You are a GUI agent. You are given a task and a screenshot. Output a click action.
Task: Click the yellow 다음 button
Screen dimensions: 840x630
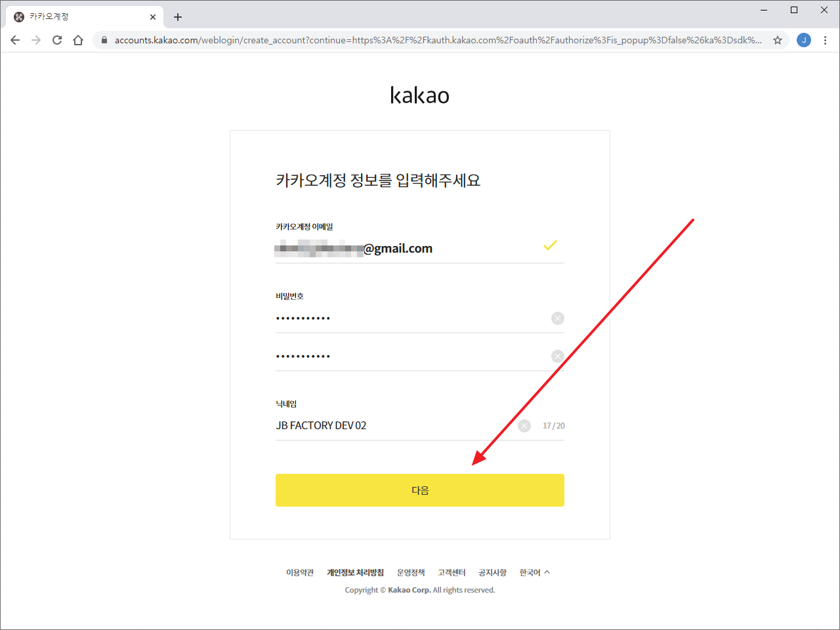[x=420, y=490]
